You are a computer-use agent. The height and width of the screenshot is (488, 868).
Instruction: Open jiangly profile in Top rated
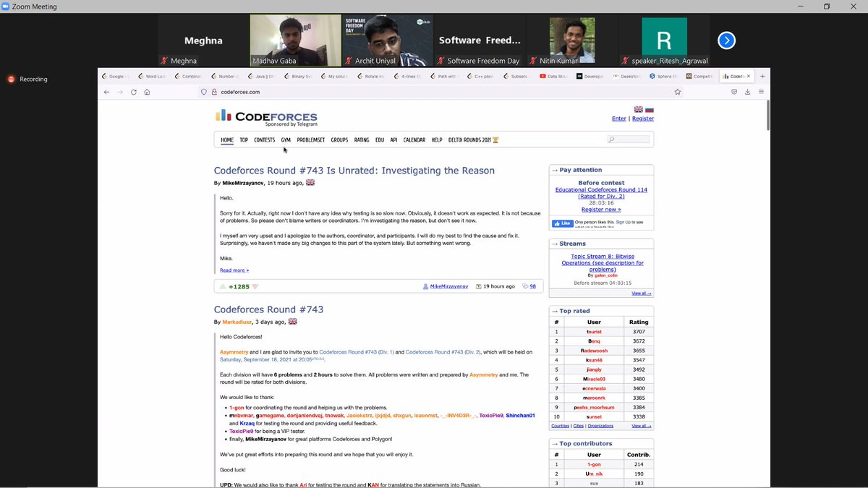(x=594, y=369)
